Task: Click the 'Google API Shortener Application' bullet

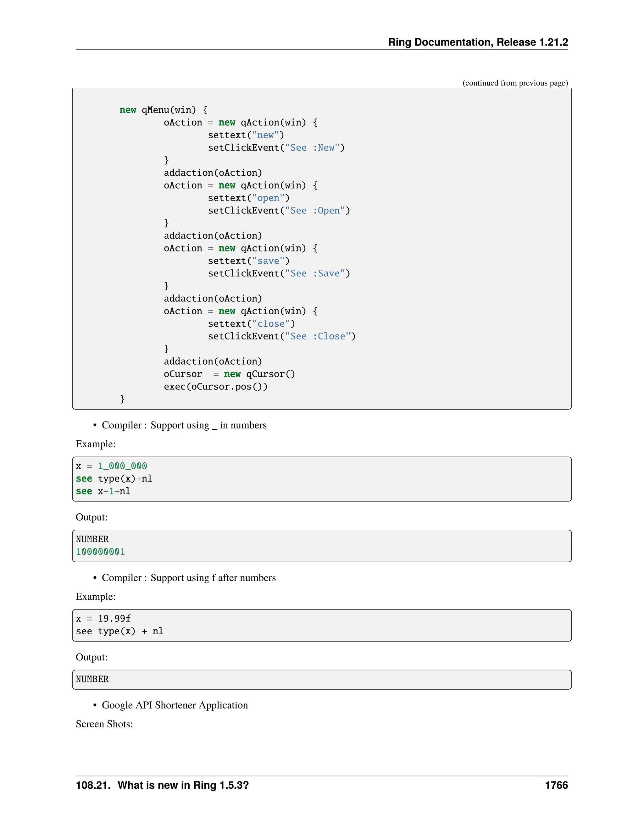Action: coord(175,705)
